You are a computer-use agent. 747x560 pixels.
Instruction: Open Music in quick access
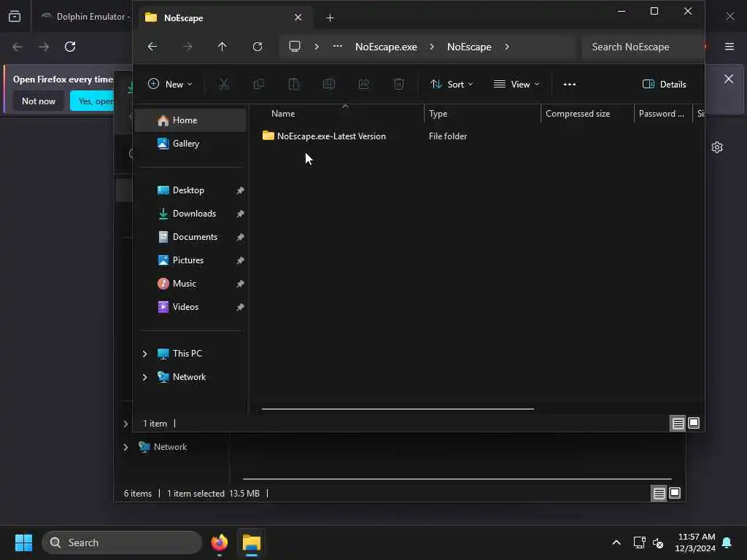190,284
